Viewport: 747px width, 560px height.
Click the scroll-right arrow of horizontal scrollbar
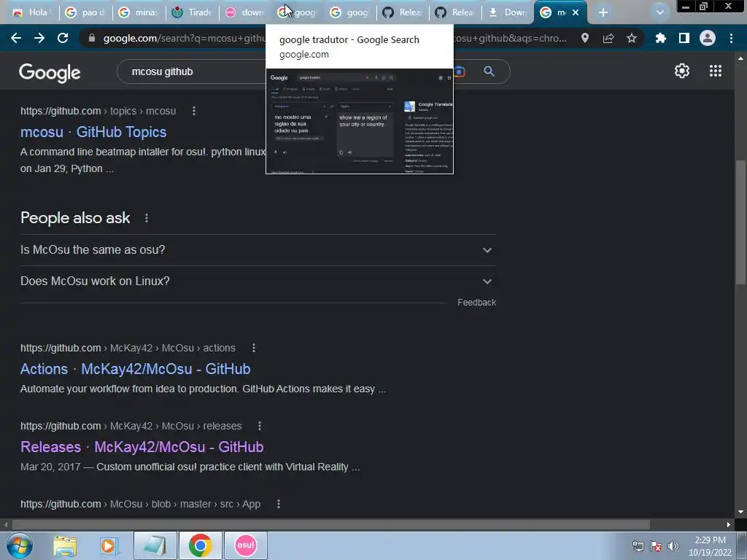coord(729,525)
